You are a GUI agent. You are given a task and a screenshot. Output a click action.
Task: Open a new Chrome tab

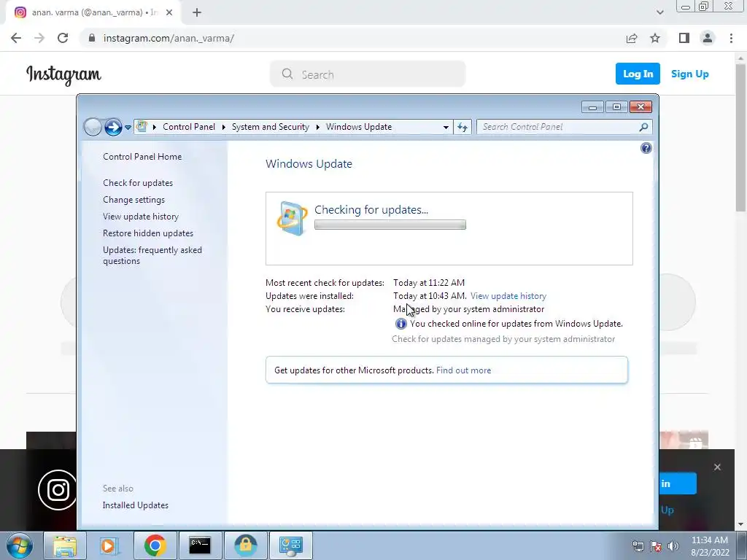click(x=197, y=13)
